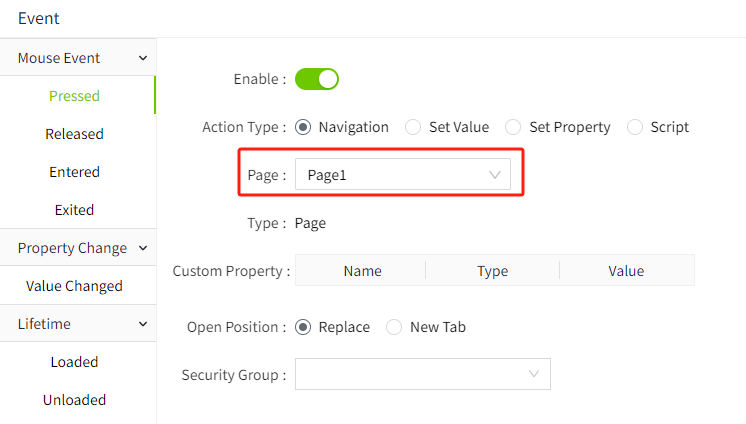Pick the Script action type

click(635, 127)
